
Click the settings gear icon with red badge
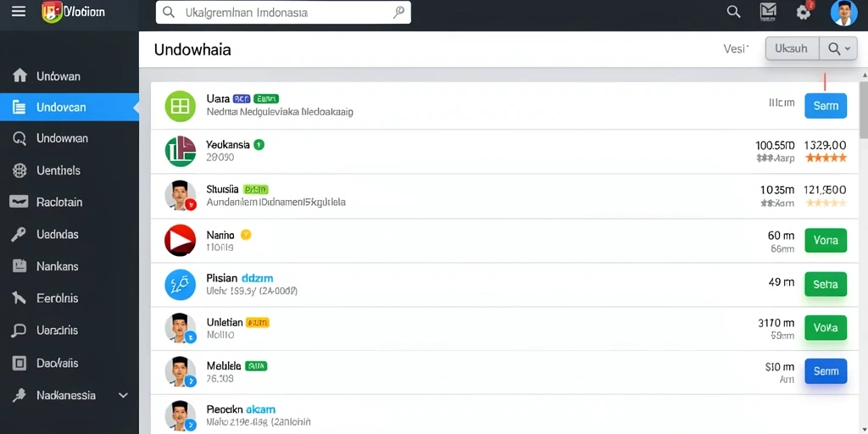click(x=804, y=12)
